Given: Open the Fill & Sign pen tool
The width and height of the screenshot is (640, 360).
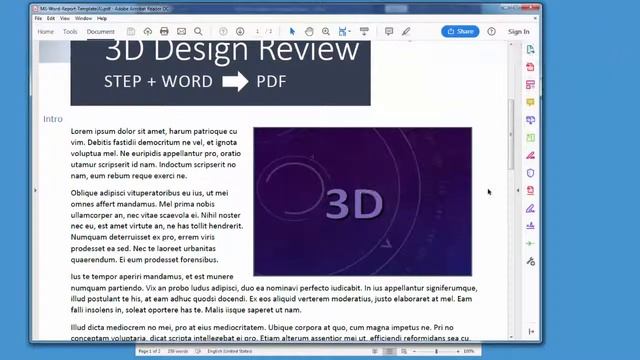Looking at the screenshot, I should pyautogui.click(x=530, y=209).
